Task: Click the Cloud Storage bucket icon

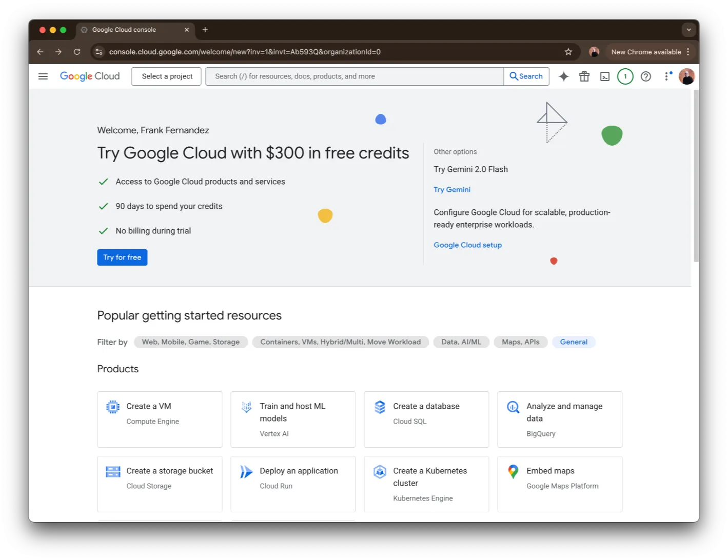Action: point(113,472)
